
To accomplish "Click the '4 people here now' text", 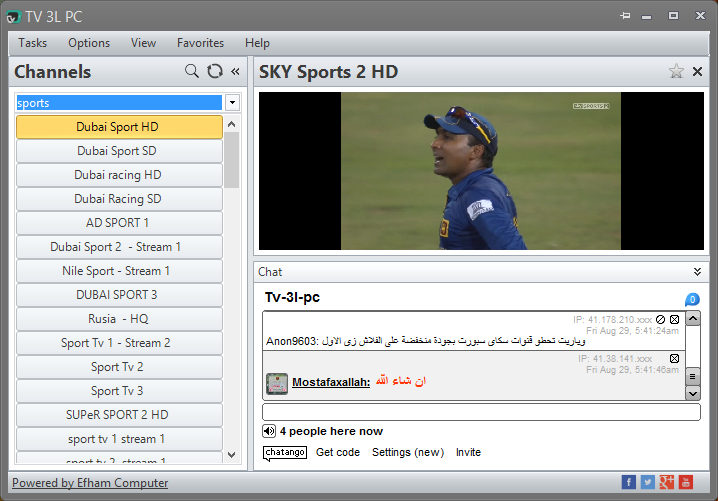I will point(331,431).
